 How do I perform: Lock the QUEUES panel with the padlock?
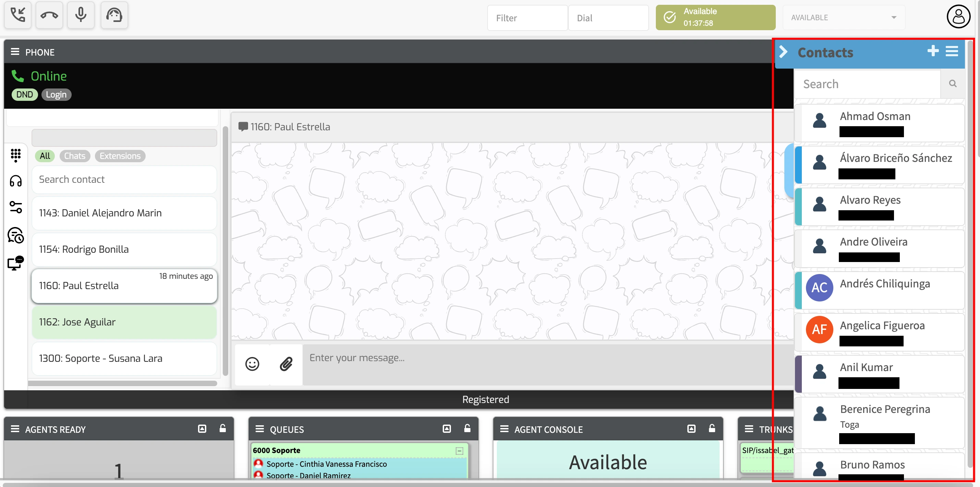point(467,429)
